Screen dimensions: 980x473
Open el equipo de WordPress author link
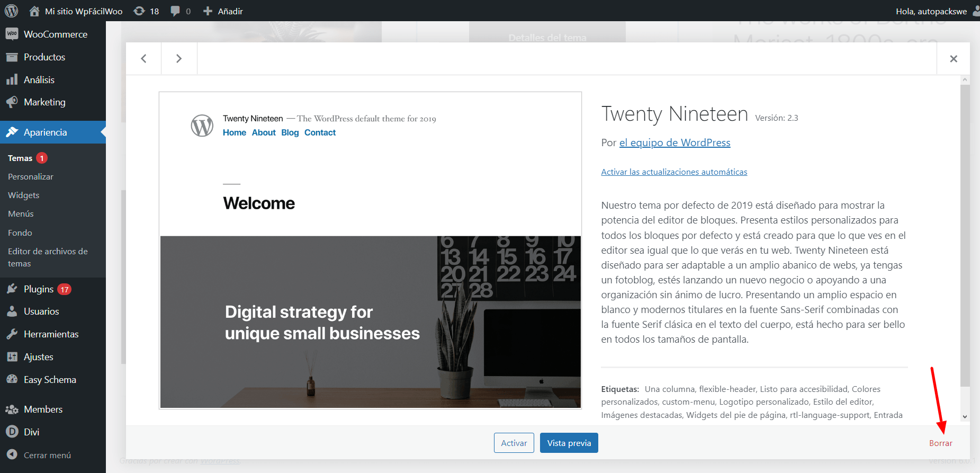click(675, 142)
